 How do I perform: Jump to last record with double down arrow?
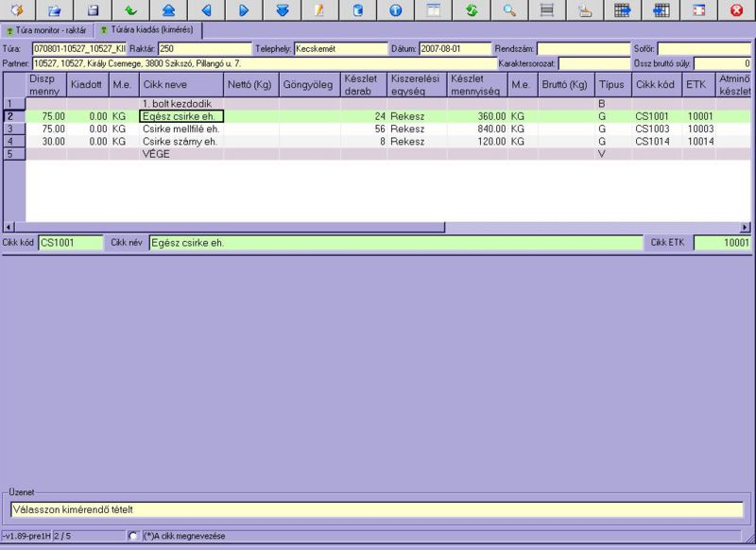pyautogui.click(x=282, y=10)
